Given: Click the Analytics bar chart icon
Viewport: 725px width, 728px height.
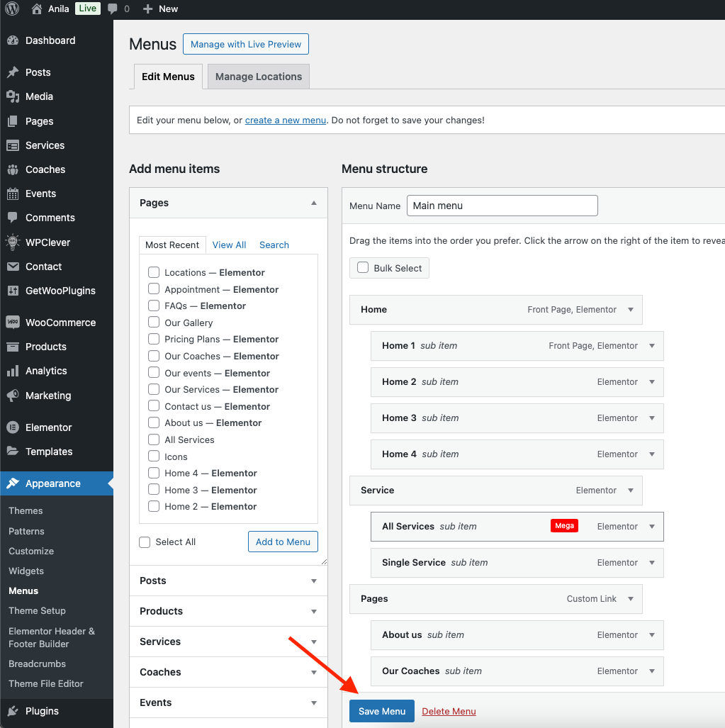Looking at the screenshot, I should pos(13,371).
